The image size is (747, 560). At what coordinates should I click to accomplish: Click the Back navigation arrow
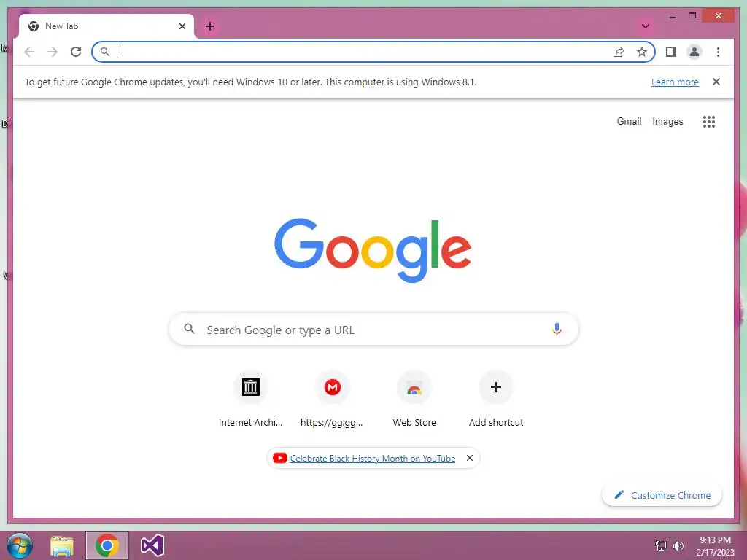(x=29, y=52)
